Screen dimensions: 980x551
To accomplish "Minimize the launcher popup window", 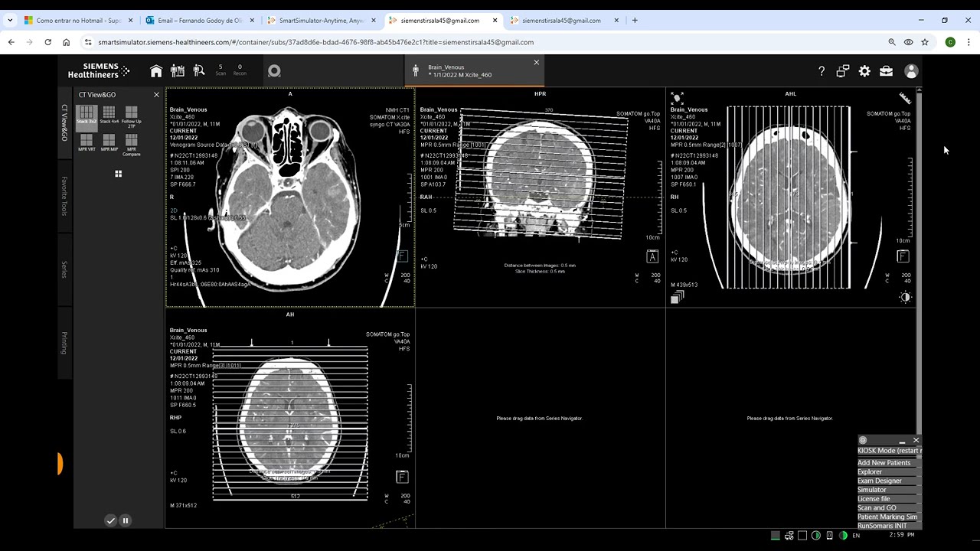I will [x=902, y=441].
